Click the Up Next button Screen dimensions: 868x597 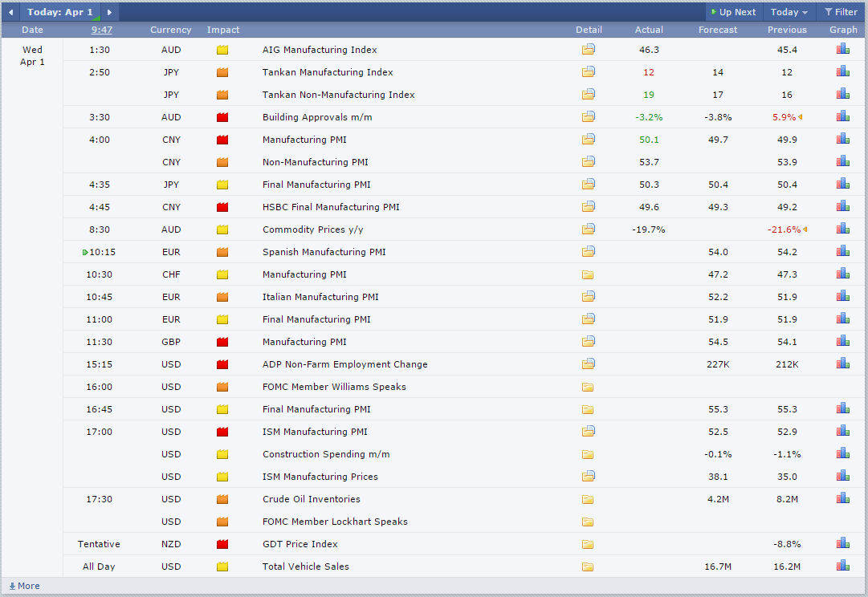click(733, 12)
